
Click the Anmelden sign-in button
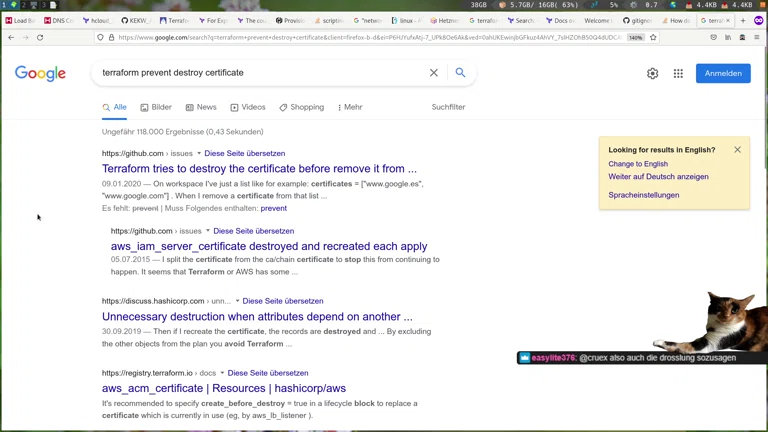point(723,73)
